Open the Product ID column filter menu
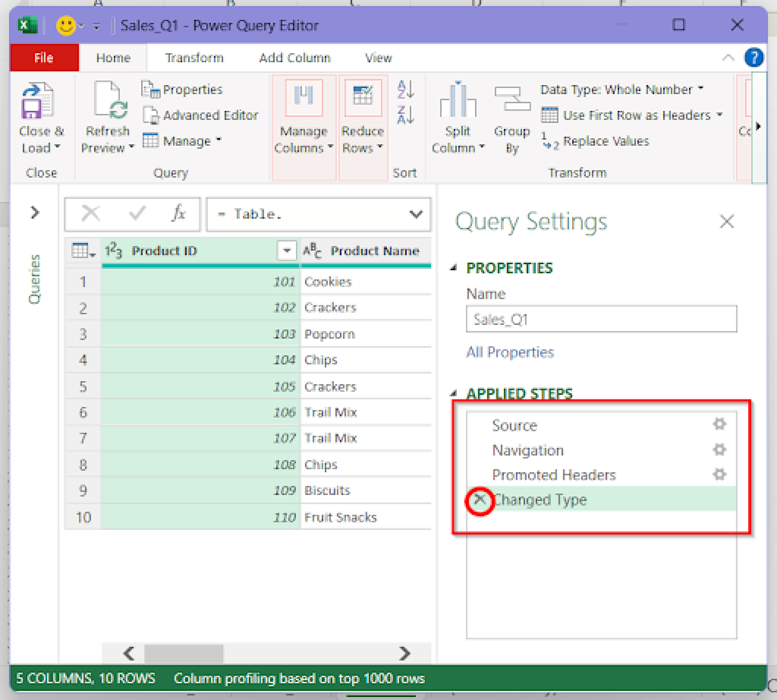The width and height of the screenshot is (777, 700). pos(286,251)
